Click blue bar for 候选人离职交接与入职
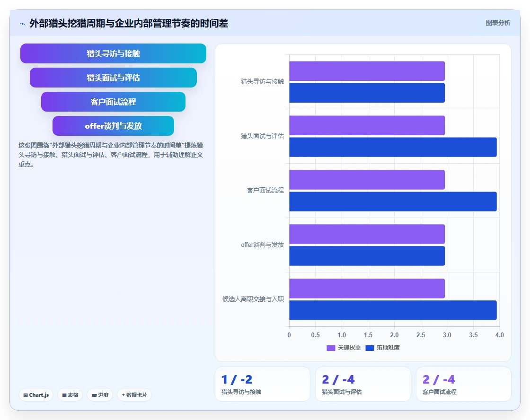This screenshot has height=420, width=530. [393, 310]
